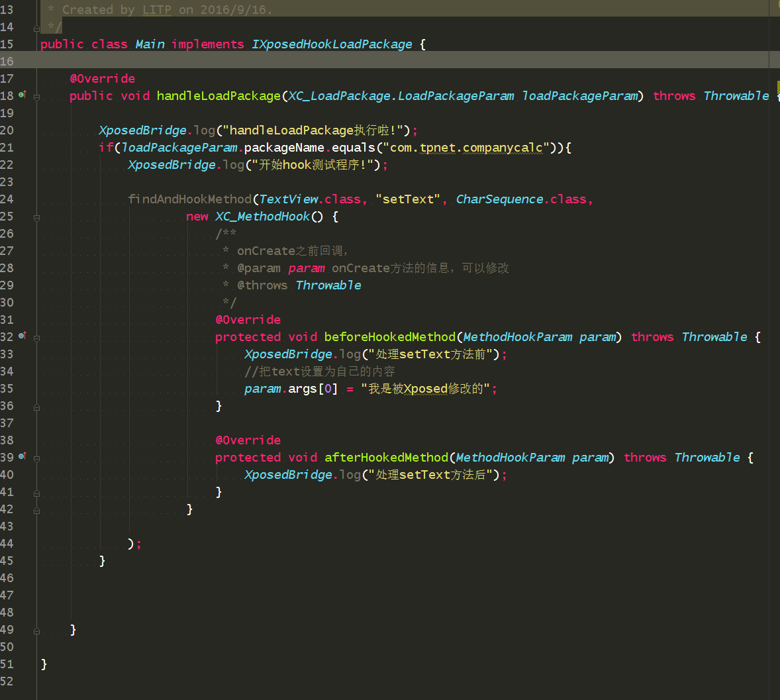This screenshot has width=780, height=700.
Task: Click the comment //把text设置为自己的内容
Action: click(x=320, y=372)
